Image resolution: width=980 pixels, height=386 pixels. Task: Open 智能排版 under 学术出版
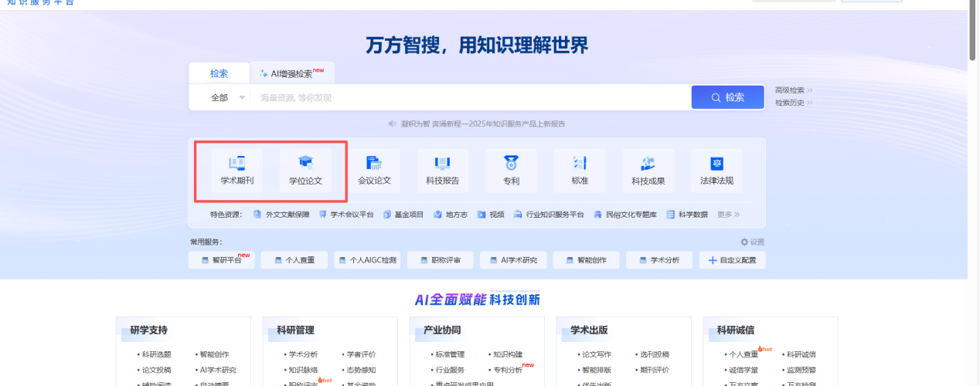tap(597, 370)
